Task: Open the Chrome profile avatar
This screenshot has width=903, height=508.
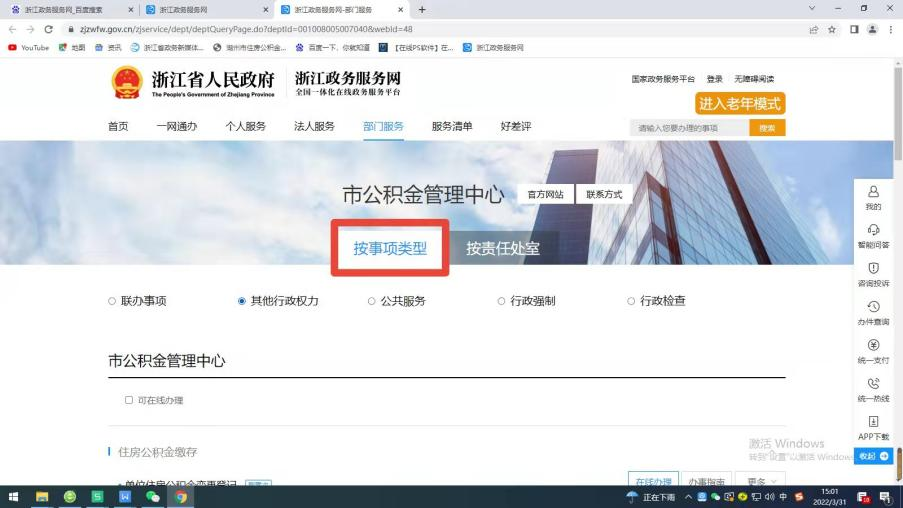Action: tap(872, 29)
